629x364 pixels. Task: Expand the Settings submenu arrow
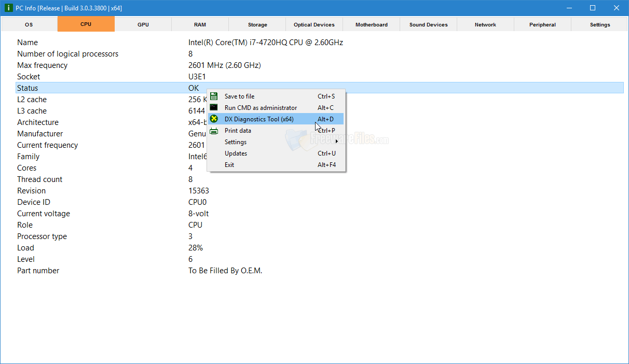coord(336,142)
